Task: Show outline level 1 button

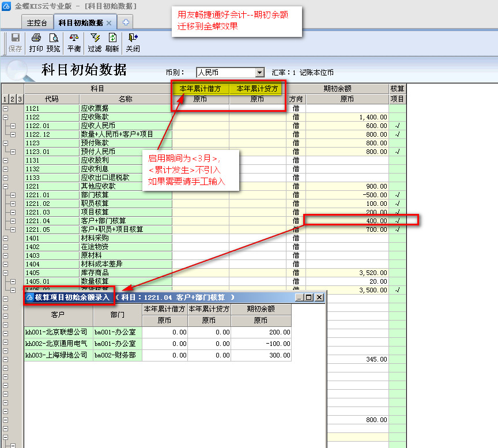Action: point(5,100)
